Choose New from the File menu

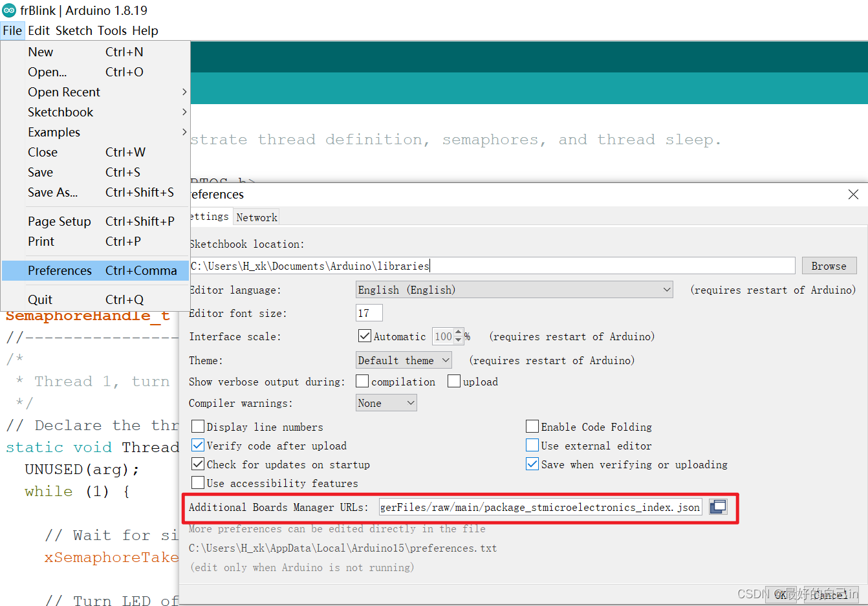click(95, 52)
